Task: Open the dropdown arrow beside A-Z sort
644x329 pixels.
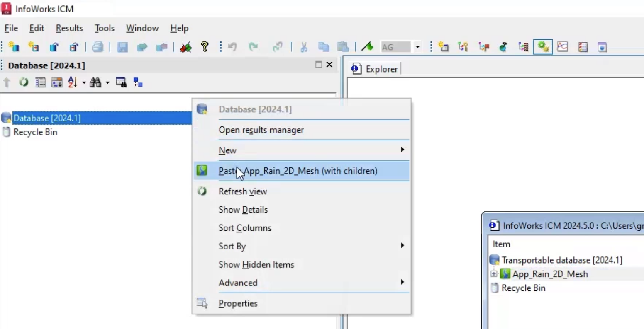Action: 84,83
